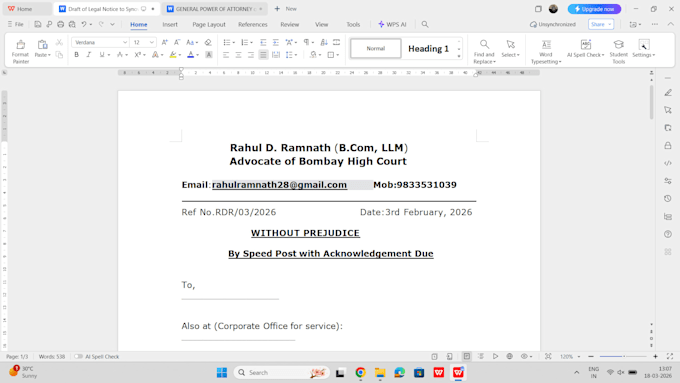The height and width of the screenshot is (383, 680).
Task: Click the zoom slider track
Action: pyautogui.click(x=623, y=356)
